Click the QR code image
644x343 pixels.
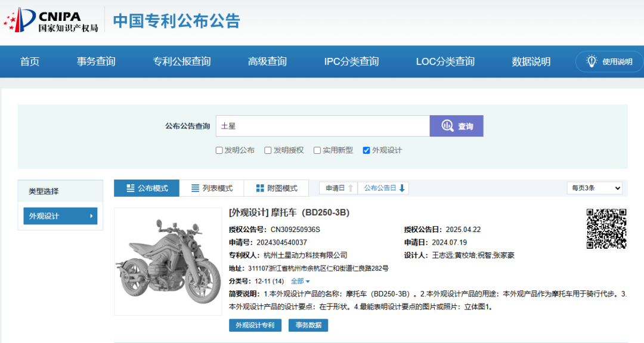[x=606, y=229]
